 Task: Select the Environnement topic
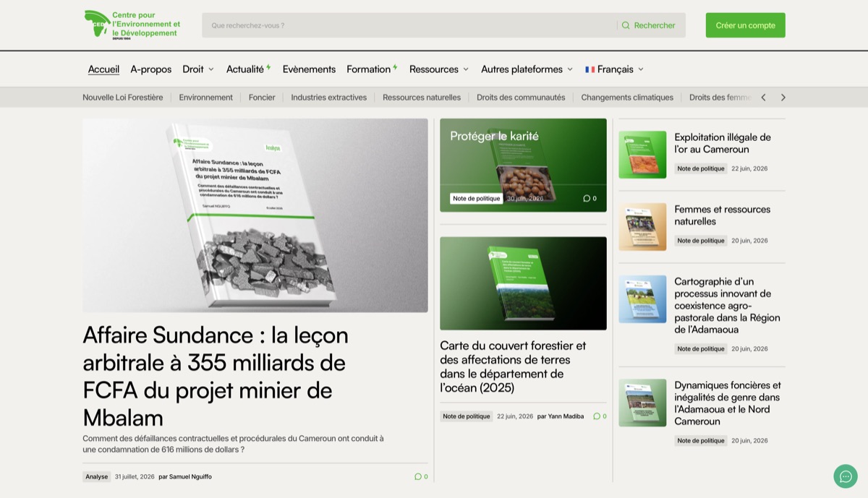[206, 98]
